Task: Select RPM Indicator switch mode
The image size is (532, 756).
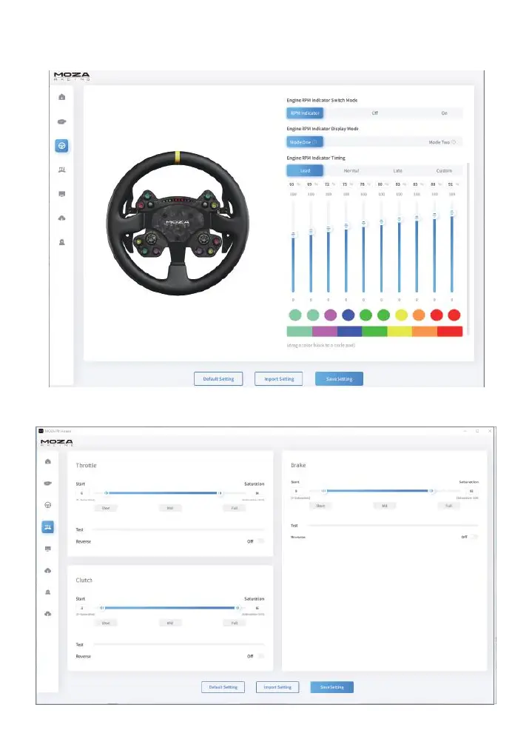Action: click(x=305, y=113)
